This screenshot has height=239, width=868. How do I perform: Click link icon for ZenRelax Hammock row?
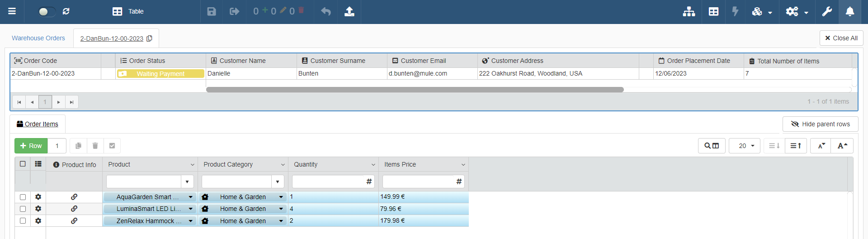click(x=74, y=221)
